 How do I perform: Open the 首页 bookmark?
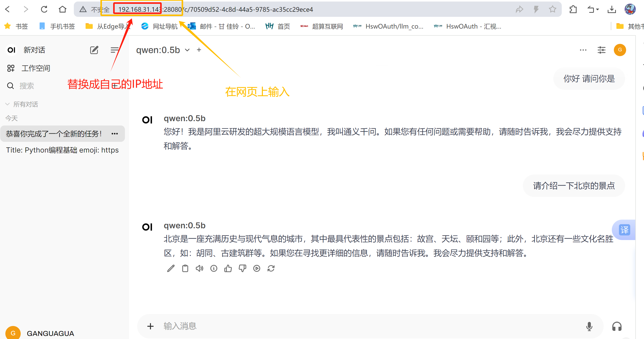click(x=278, y=26)
